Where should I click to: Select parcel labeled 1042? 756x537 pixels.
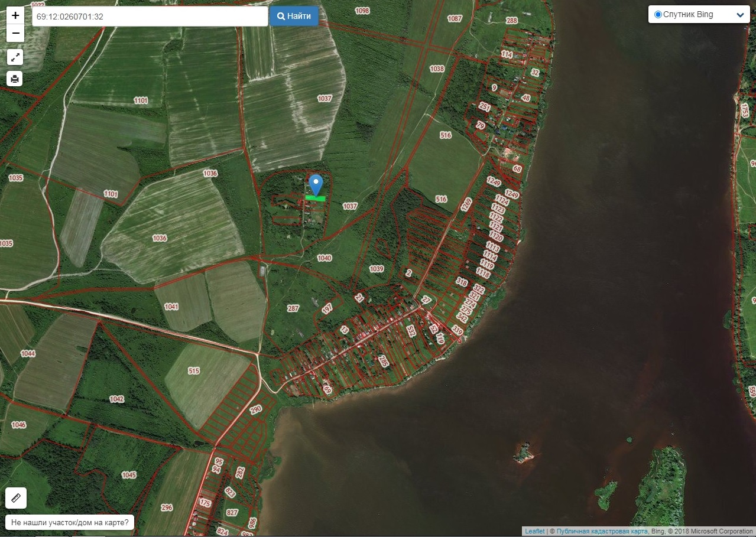pos(117,399)
